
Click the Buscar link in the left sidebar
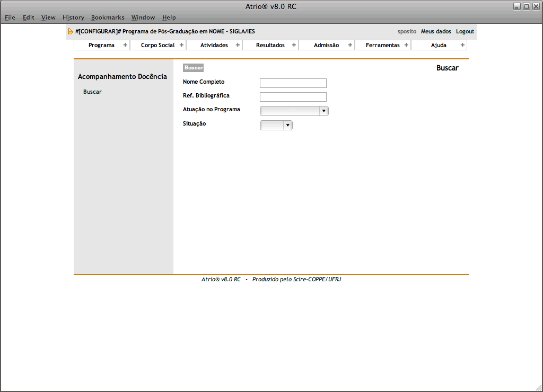click(x=92, y=92)
